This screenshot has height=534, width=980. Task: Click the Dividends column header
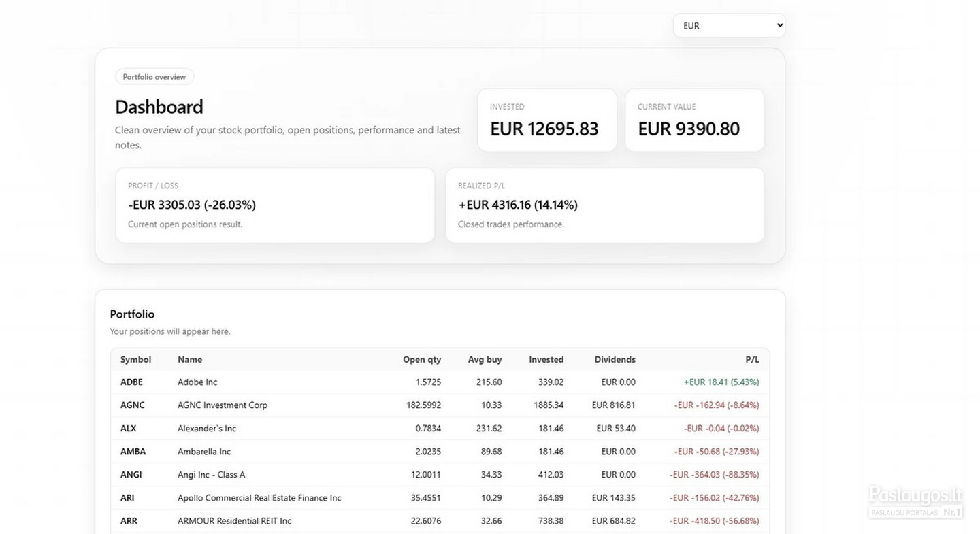[615, 359]
